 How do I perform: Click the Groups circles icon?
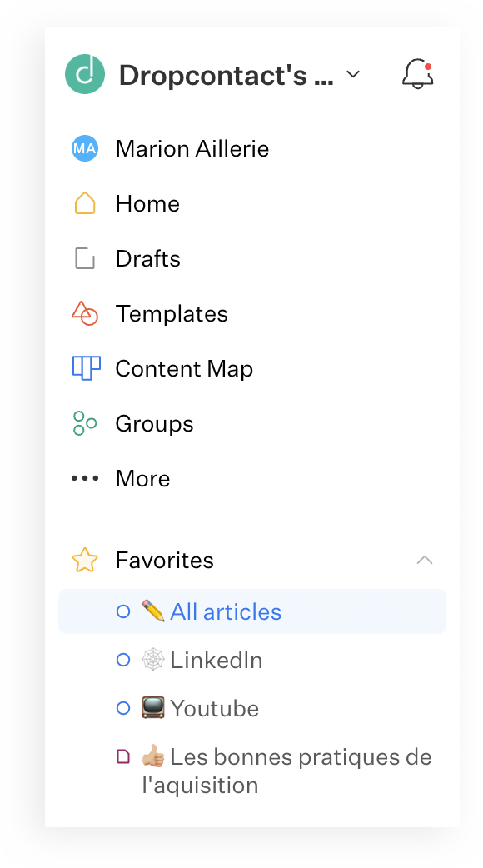coord(85,423)
